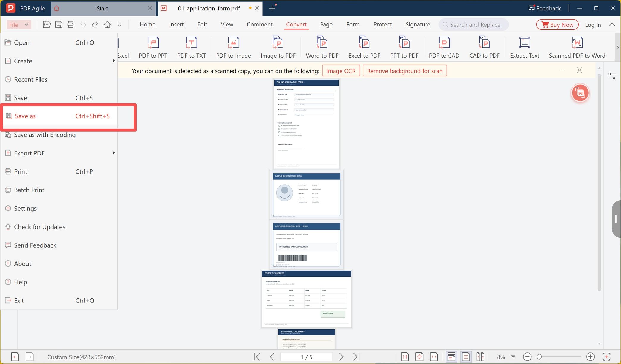Screen dimensions: 621x364
Task: Enable full screen view mode
Action: coord(606,357)
